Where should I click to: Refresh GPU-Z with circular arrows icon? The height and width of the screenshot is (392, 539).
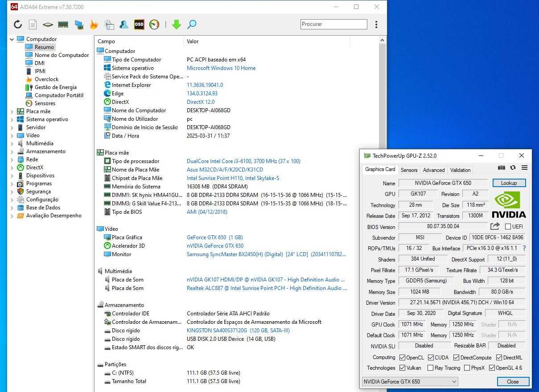pos(513,167)
